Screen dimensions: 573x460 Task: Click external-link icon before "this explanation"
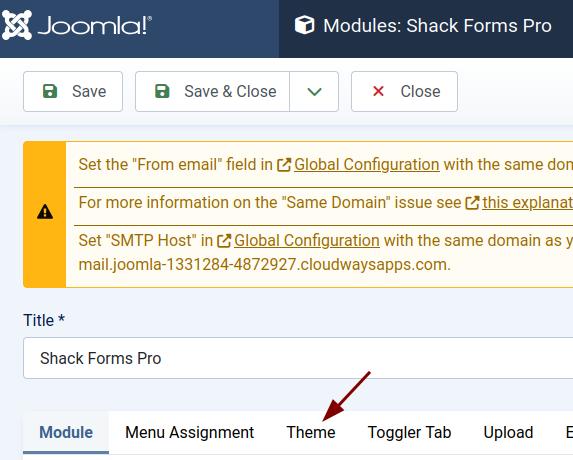[472, 203]
